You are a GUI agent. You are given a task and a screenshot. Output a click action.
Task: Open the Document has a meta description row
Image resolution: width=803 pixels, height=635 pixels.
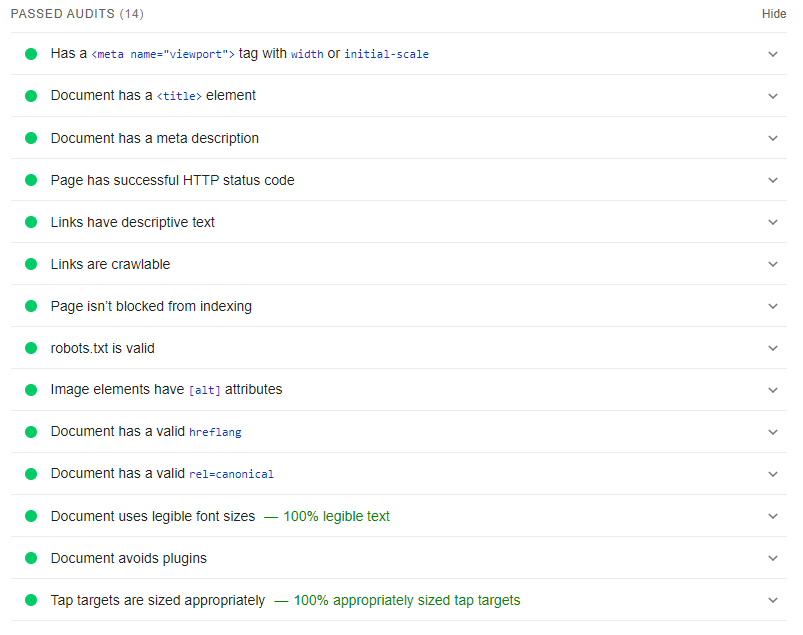[x=398, y=138]
